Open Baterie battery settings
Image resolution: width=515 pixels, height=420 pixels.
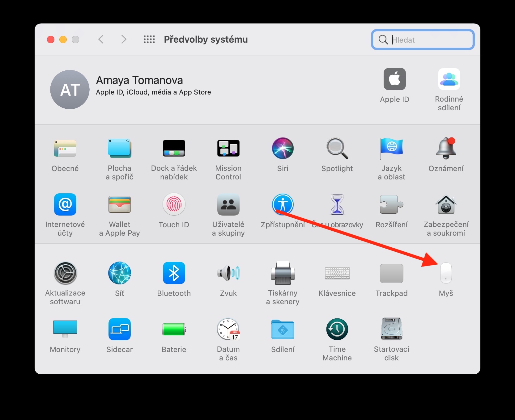coord(174,329)
